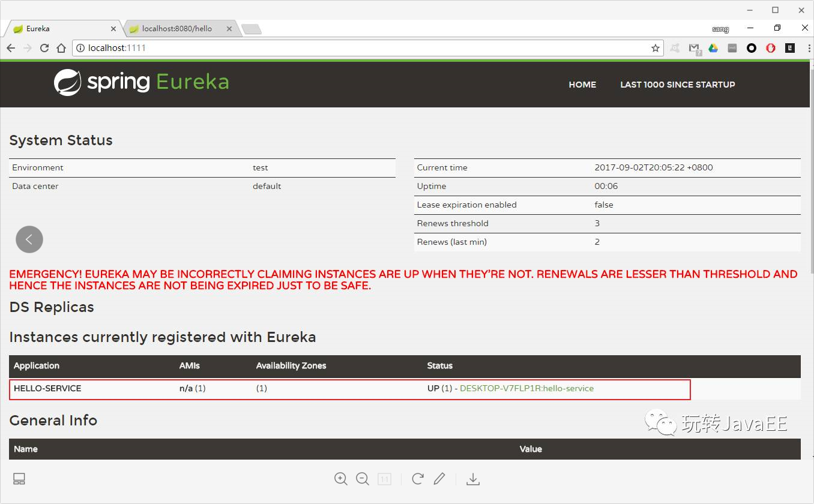Bookmark this page with the star icon
The width and height of the screenshot is (814, 504).
click(x=656, y=48)
